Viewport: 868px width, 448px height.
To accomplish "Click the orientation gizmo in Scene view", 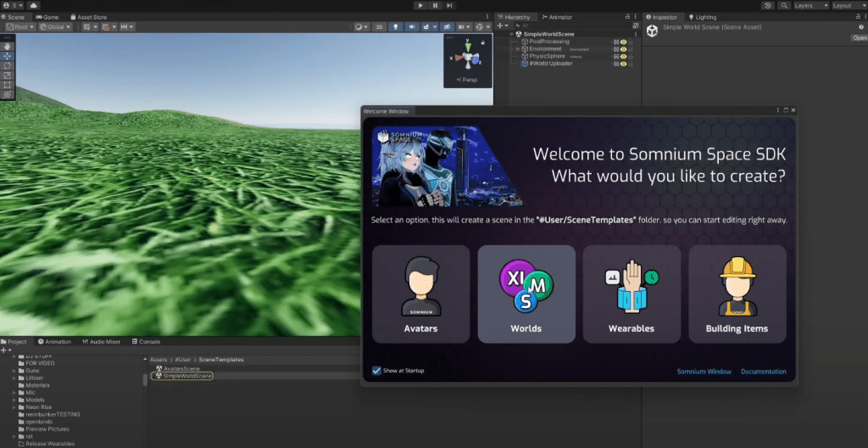I will pyautogui.click(x=467, y=58).
